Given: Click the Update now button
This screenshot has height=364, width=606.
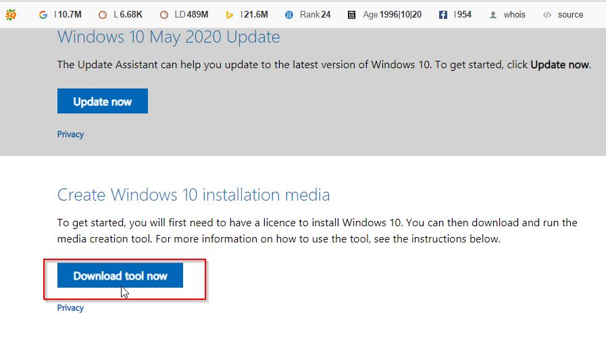Looking at the screenshot, I should coord(103,101).
